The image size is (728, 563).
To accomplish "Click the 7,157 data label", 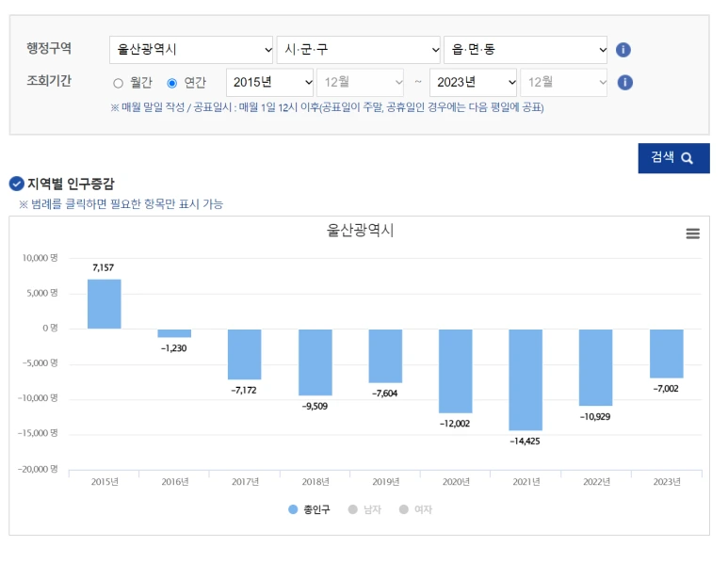I will pos(103,267).
